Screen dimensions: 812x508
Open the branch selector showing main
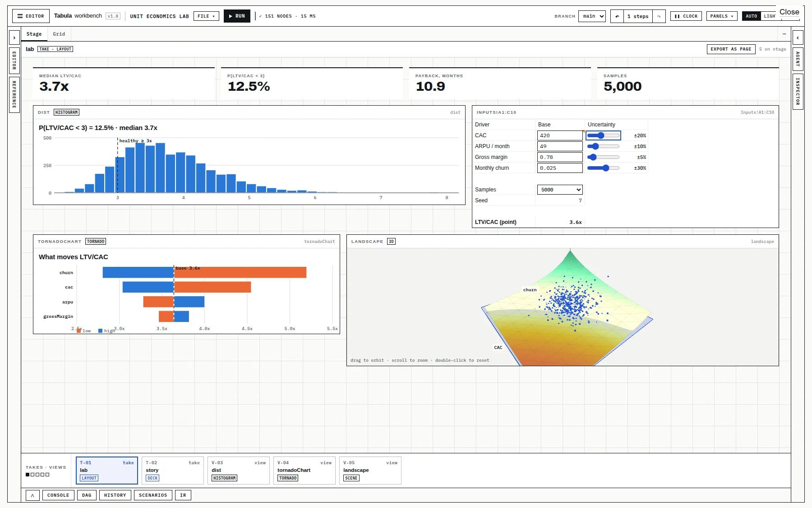(x=592, y=16)
